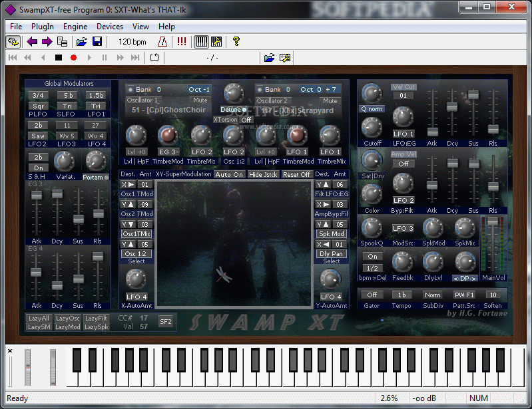Viewport: 532px width, 409px height.
Task: Click the pitch bend wheel strip
Action: pyautogui.click(x=27, y=368)
